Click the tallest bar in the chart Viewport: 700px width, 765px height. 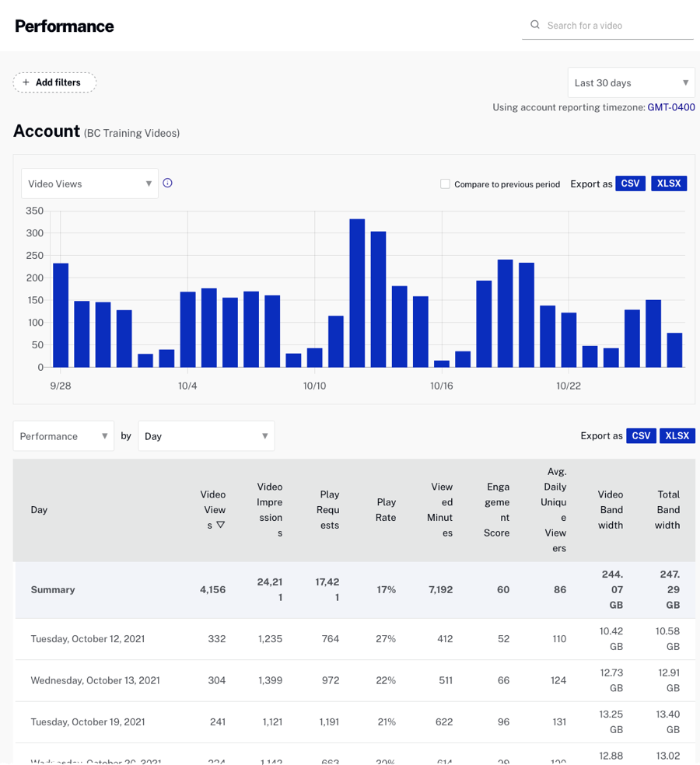(x=357, y=293)
